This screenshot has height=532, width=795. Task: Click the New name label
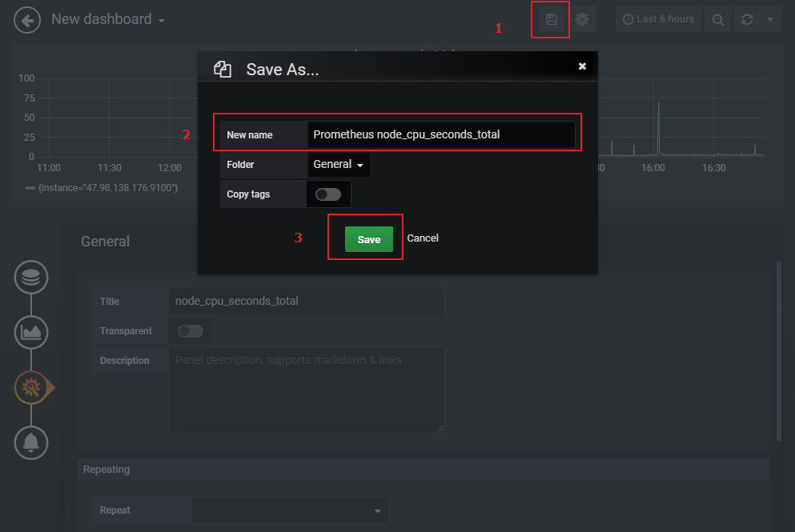250,135
